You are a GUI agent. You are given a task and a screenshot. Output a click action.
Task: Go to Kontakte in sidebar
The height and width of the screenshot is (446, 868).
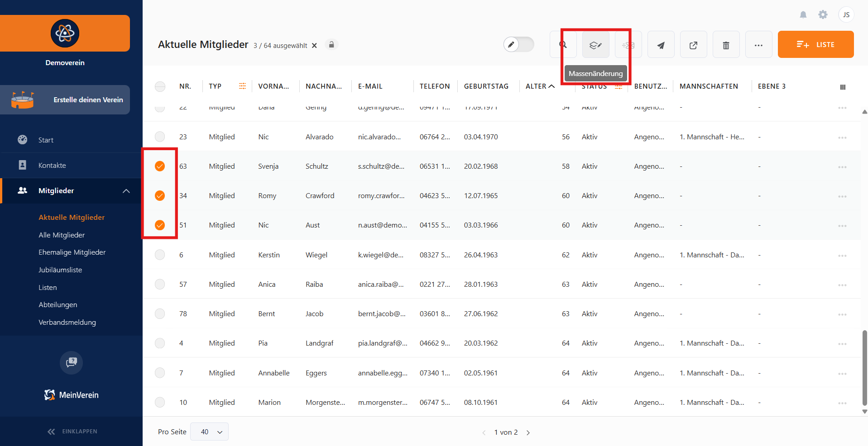52,166
